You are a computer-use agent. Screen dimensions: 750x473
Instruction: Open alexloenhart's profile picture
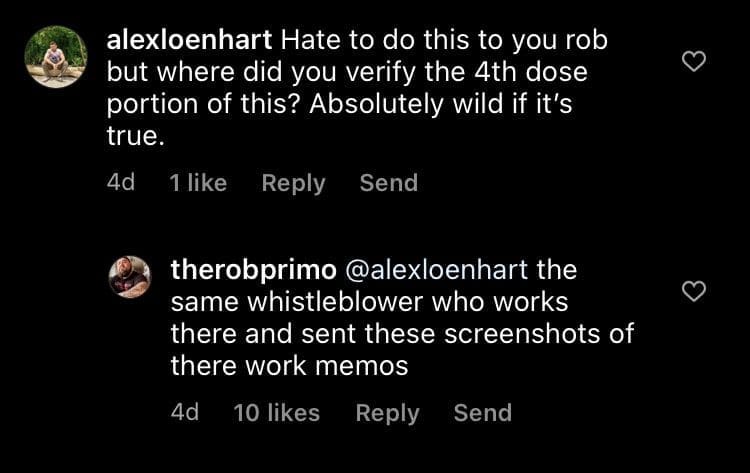click(x=56, y=56)
